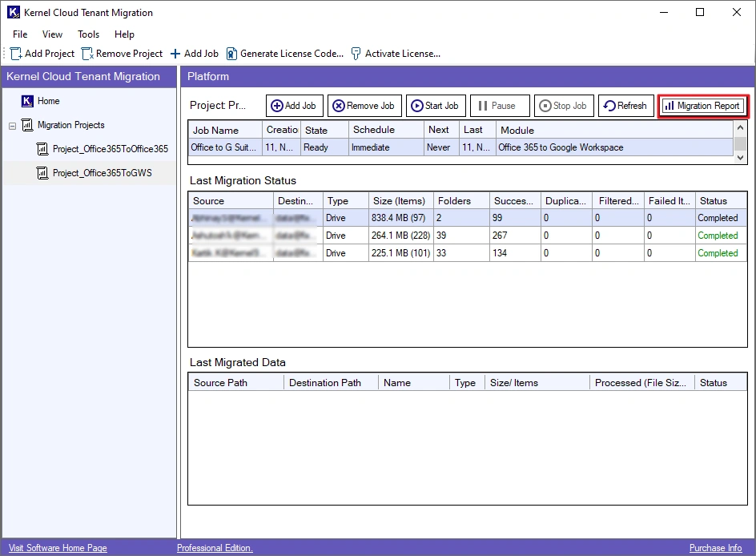This screenshot has width=756, height=556.
Task: Click Visit Software Home Page link
Action: click(x=58, y=548)
